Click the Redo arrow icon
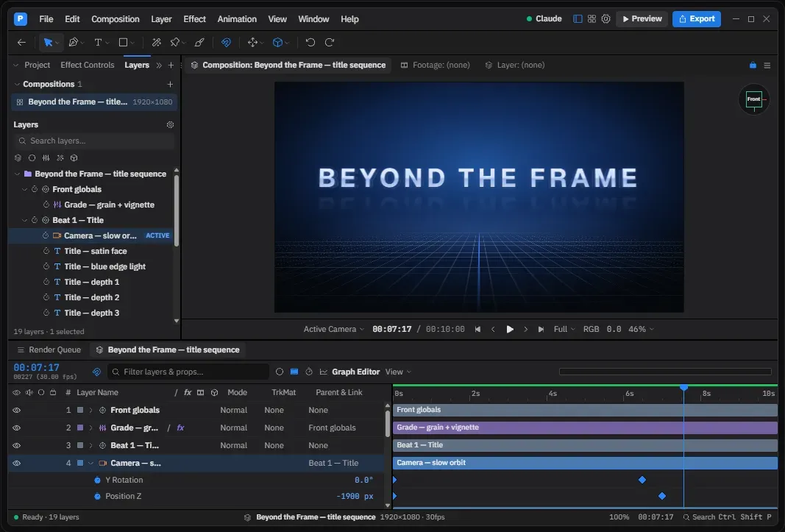Screen dimensions: 785x532 pyautogui.click(x=330, y=43)
